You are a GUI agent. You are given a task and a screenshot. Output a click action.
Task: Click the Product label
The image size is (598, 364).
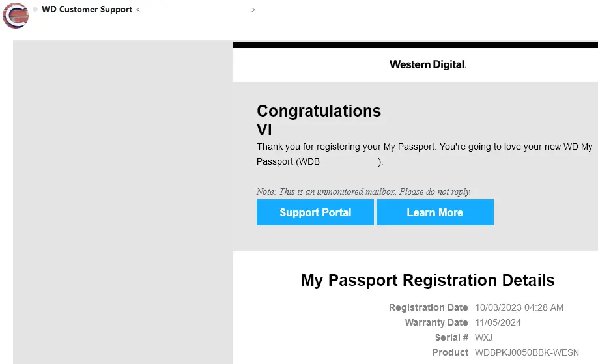450,352
